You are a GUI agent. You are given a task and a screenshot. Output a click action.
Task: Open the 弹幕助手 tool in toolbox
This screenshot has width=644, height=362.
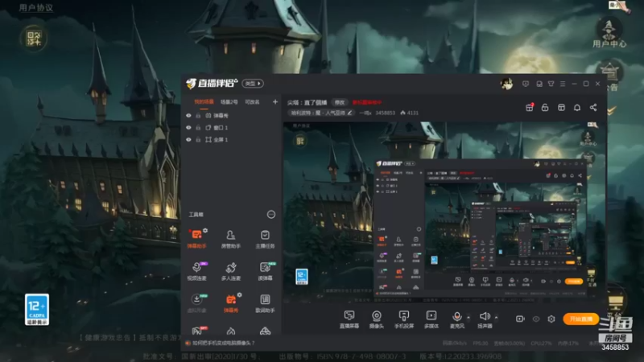(196, 238)
